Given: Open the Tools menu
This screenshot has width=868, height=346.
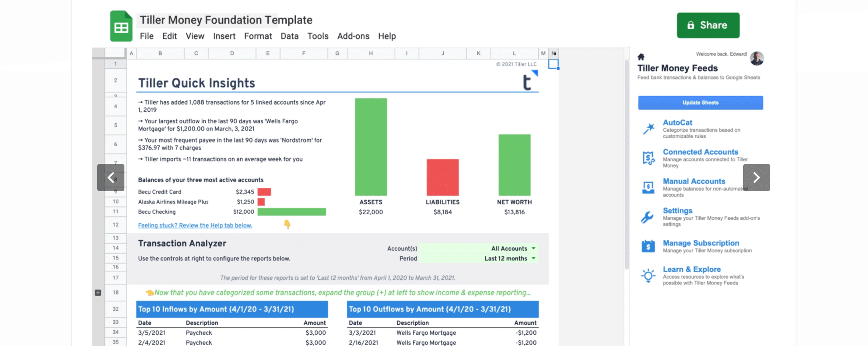Looking at the screenshot, I should point(318,36).
